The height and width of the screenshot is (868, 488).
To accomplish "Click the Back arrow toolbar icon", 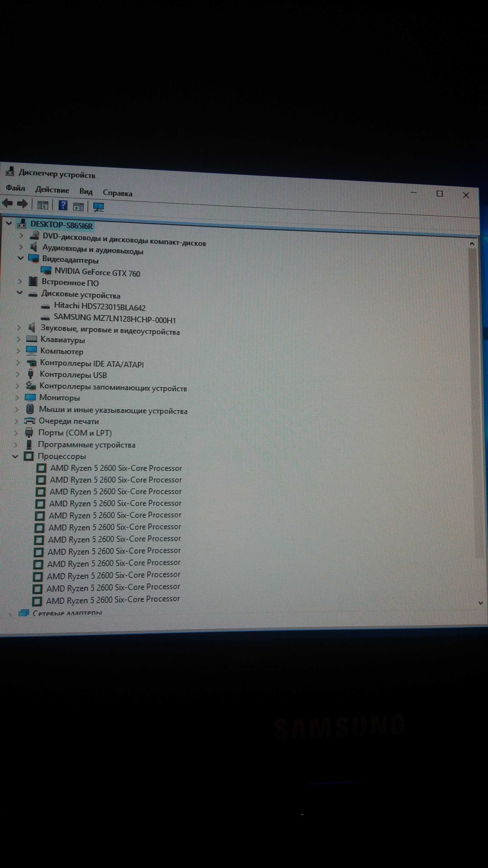I will point(7,203).
